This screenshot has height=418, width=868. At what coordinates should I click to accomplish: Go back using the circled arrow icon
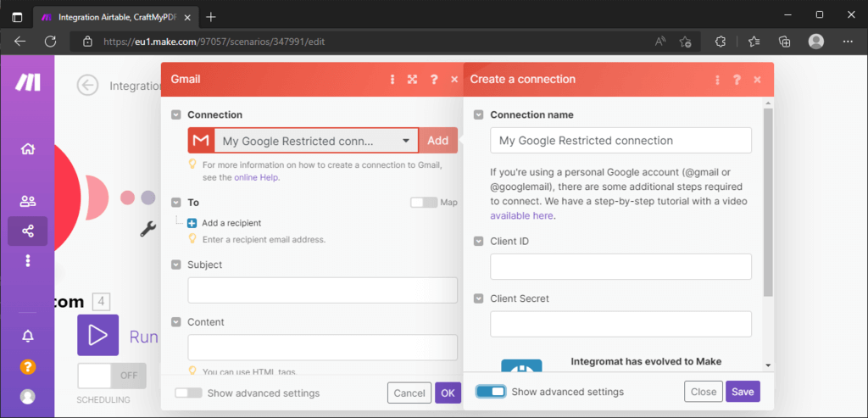pos(87,86)
